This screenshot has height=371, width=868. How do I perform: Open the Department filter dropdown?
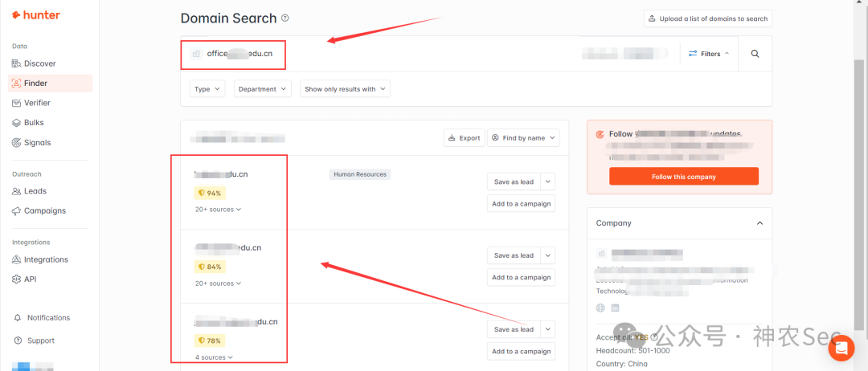point(262,89)
